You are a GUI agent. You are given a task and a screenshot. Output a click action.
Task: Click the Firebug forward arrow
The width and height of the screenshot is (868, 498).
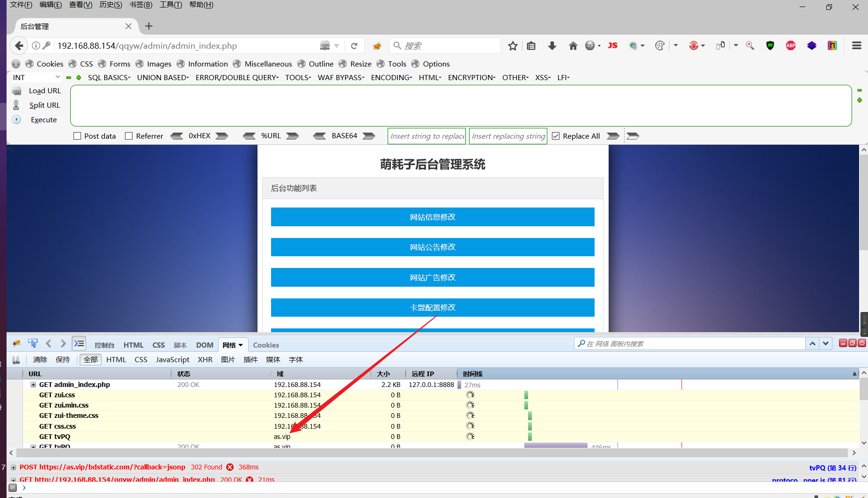[x=63, y=343]
